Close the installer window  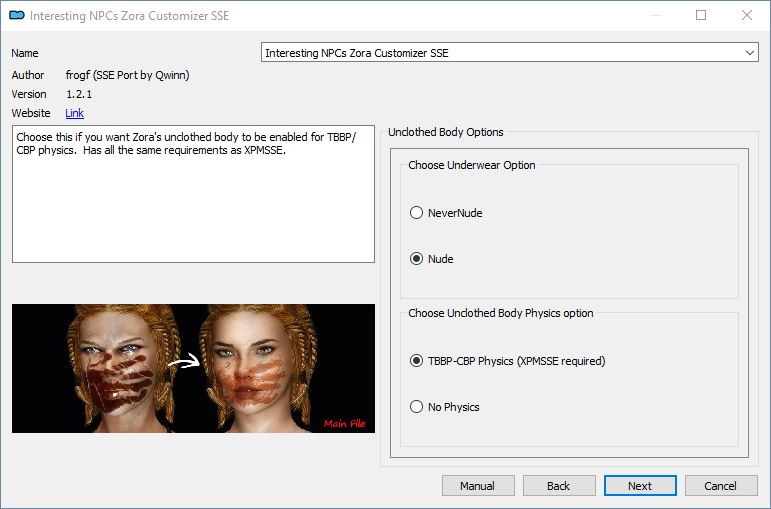click(x=747, y=15)
